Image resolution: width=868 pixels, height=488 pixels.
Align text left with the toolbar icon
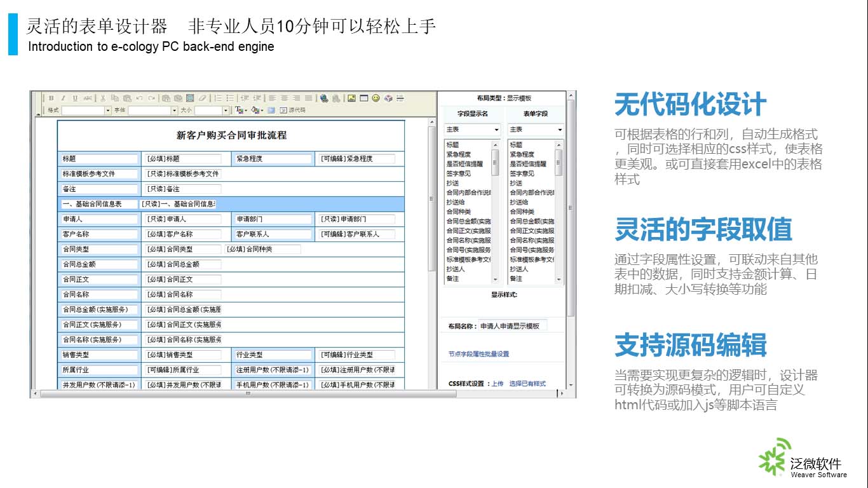click(272, 98)
